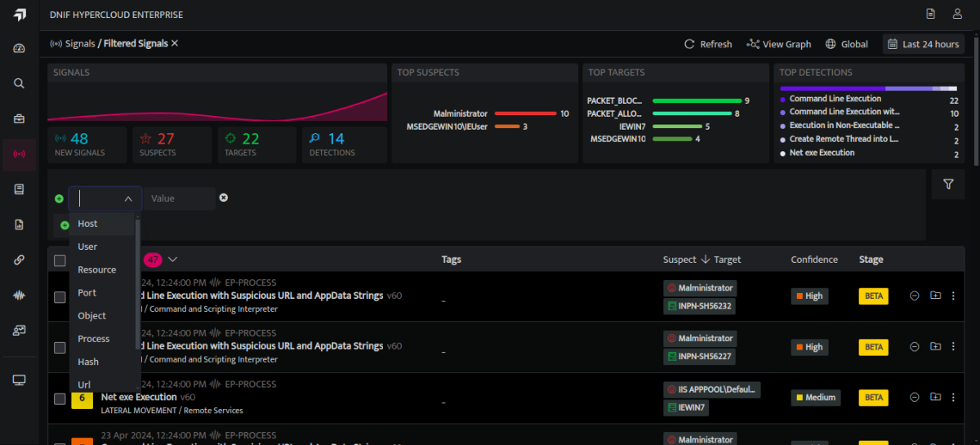Open three-dot menu for IEWIN7 row
This screenshot has width=980, height=445.
pos(953,397)
